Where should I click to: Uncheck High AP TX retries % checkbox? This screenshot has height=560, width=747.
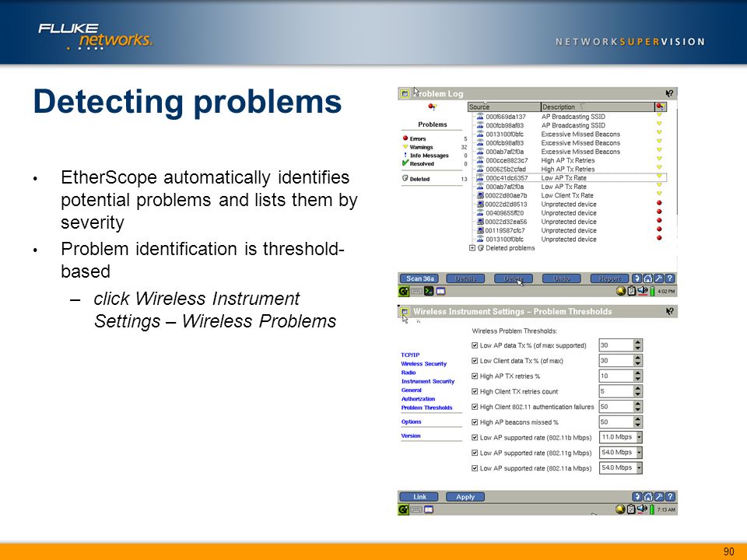475,376
